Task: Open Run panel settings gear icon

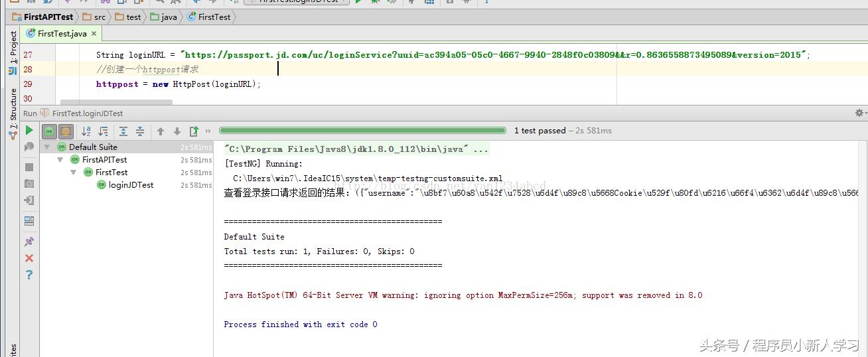Action: [x=859, y=113]
